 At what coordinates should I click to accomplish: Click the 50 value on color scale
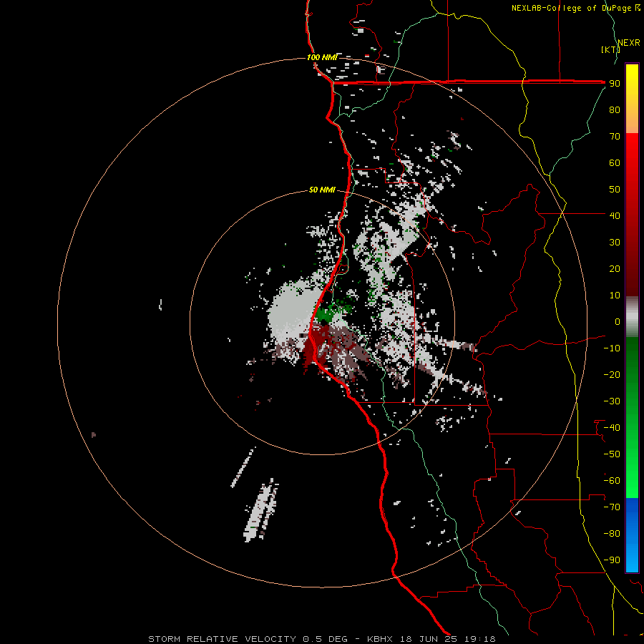615,190
